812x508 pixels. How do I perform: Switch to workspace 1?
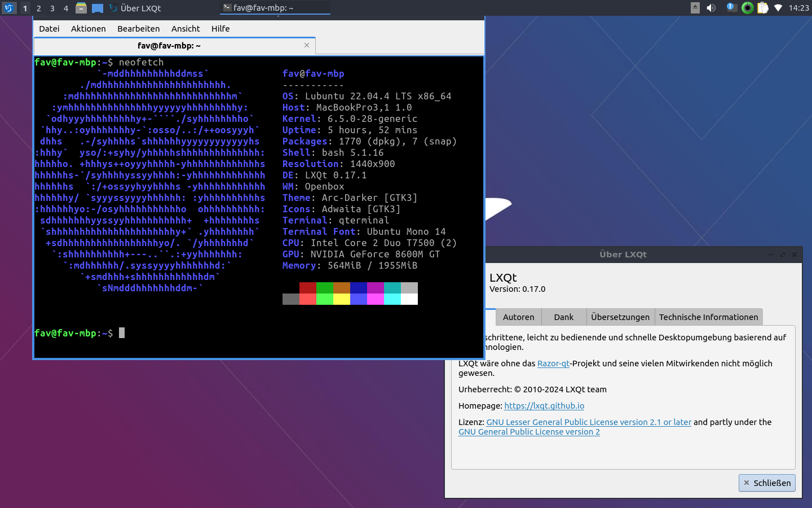[25, 8]
